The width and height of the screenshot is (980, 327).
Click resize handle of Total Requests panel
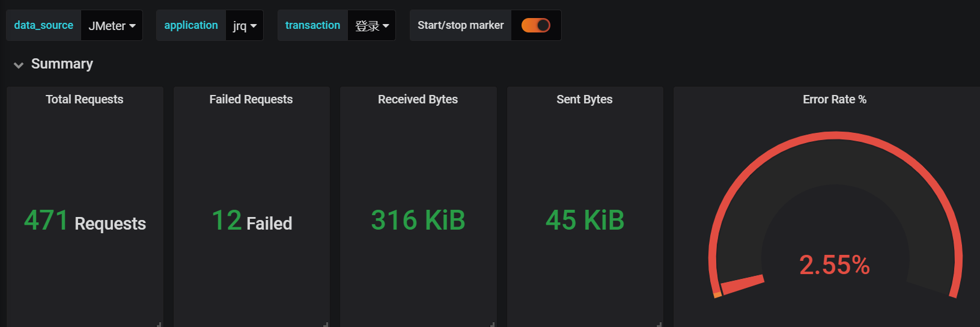(x=159, y=325)
